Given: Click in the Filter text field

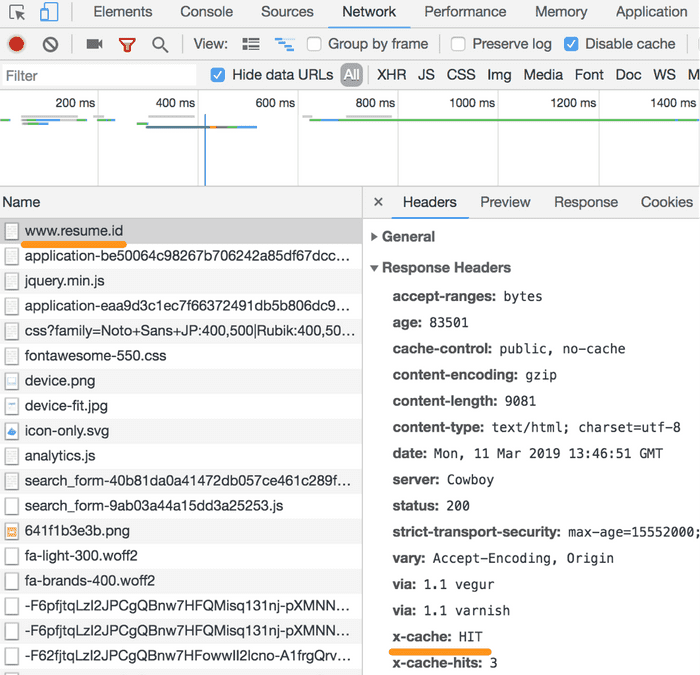Looking at the screenshot, I should 100,75.
